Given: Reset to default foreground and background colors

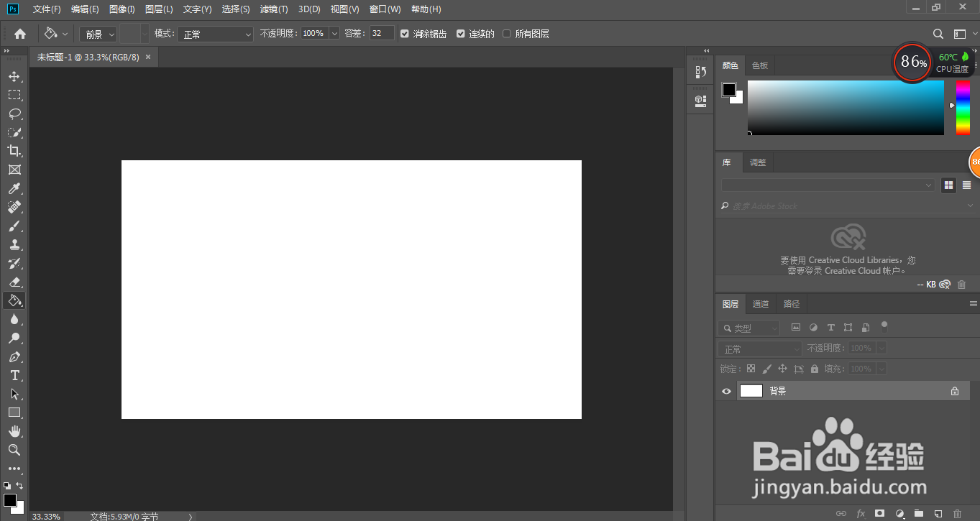Looking at the screenshot, I should (x=7, y=486).
